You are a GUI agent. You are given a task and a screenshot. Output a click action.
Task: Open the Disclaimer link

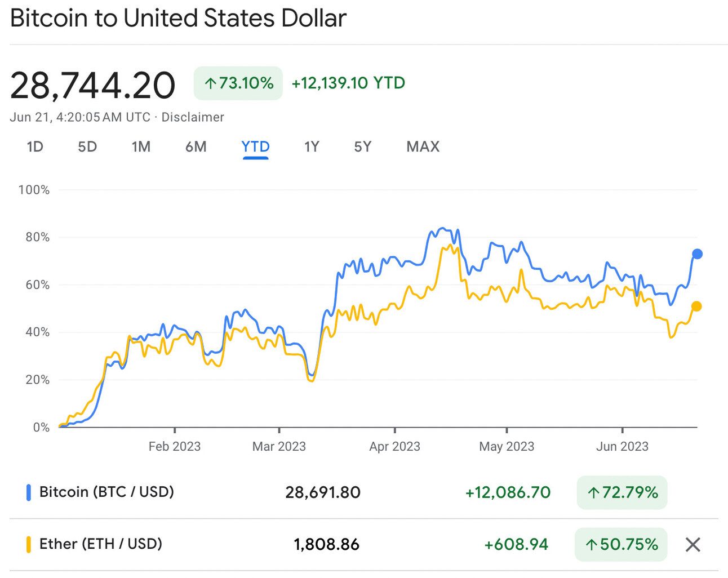pyautogui.click(x=193, y=117)
